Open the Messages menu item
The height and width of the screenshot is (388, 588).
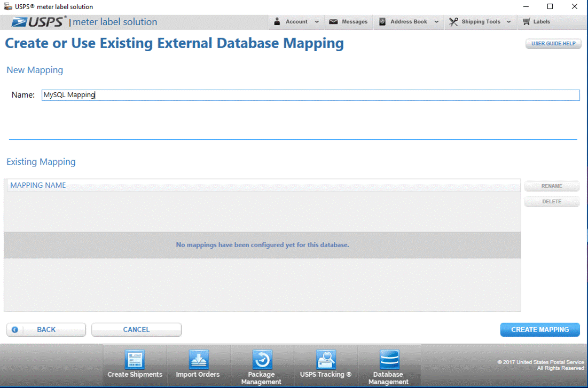[x=348, y=22]
